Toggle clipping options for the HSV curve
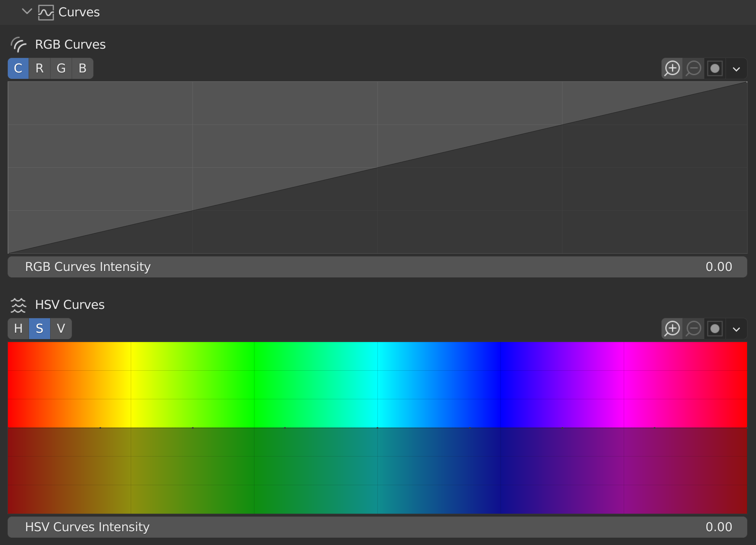Image resolution: width=756 pixels, height=545 pixels. point(715,329)
